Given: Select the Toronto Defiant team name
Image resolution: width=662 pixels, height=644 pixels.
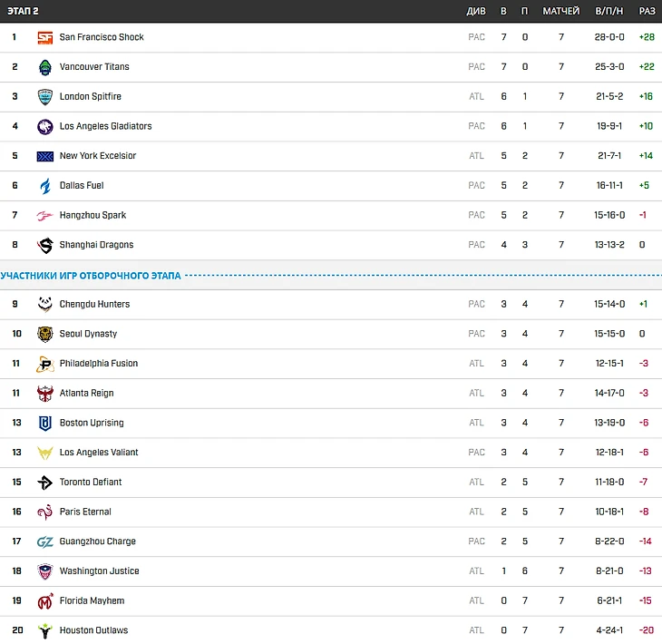Looking at the screenshot, I should [91, 483].
